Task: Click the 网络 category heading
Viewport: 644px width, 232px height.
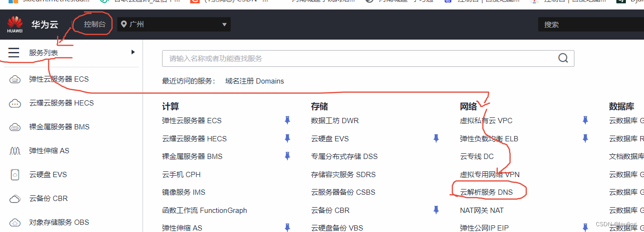Action: point(469,106)
